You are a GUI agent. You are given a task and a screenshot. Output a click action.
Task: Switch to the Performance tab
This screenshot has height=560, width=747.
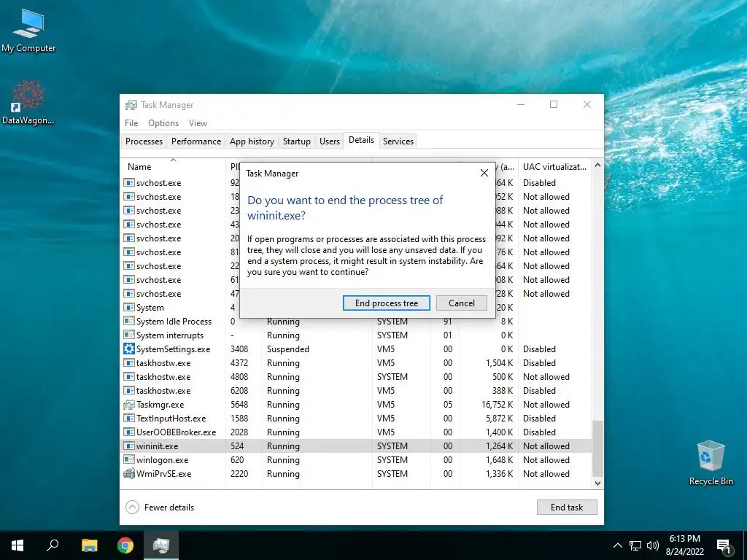coord(196,141)
